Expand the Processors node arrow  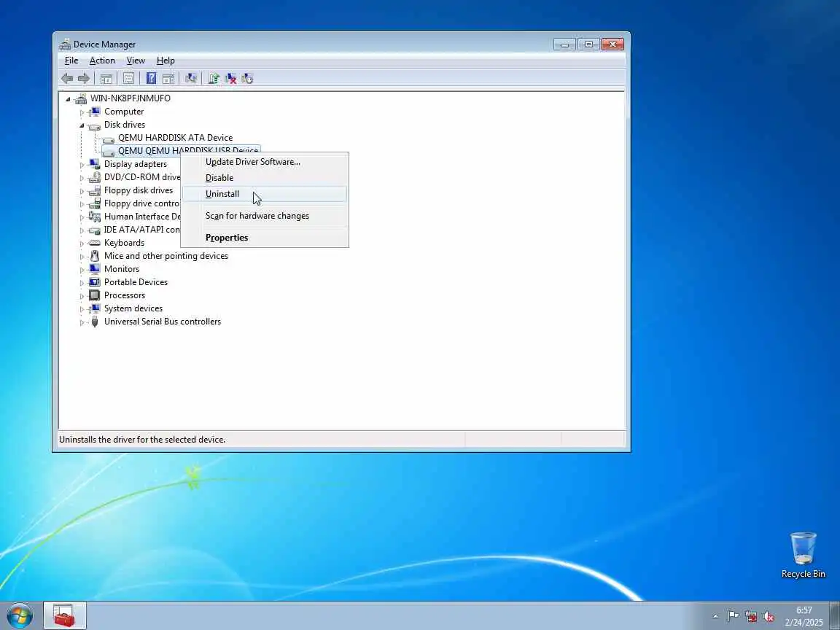click(82, 296)
